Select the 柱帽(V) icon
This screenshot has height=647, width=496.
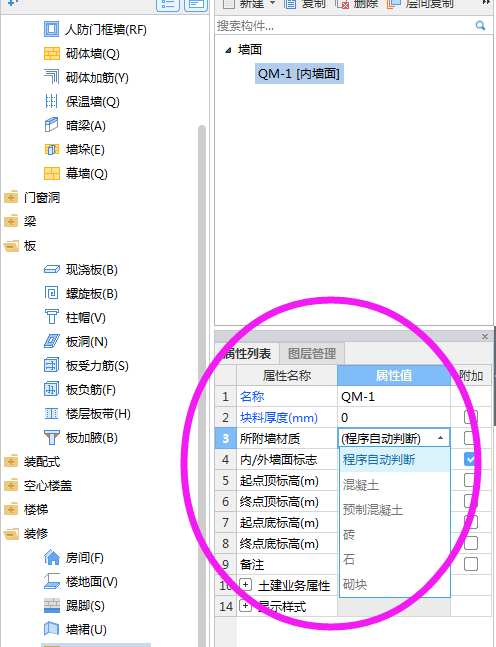click(51, 317)
